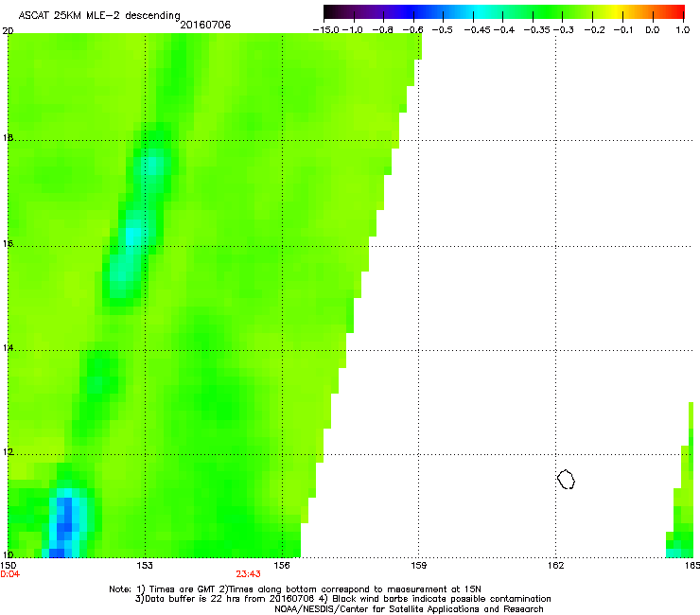Select the longitude label 159 on the bottom axis

(418, 566)
